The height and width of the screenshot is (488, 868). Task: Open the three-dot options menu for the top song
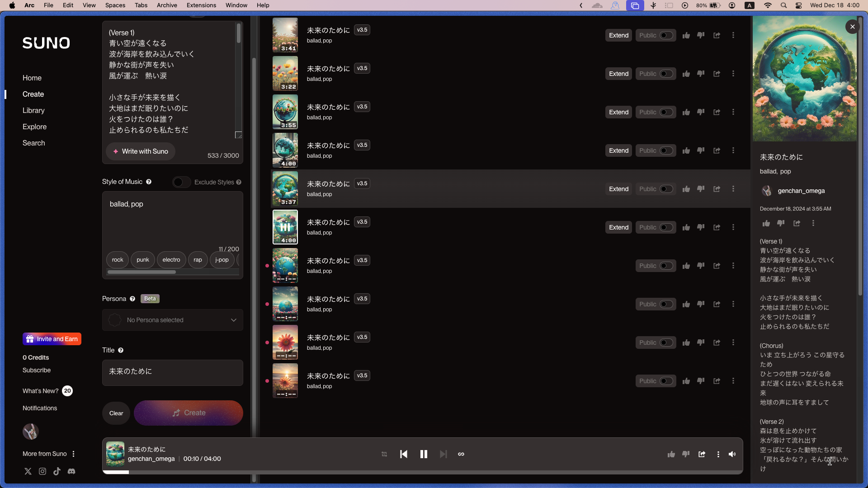(x=733, y=35)
